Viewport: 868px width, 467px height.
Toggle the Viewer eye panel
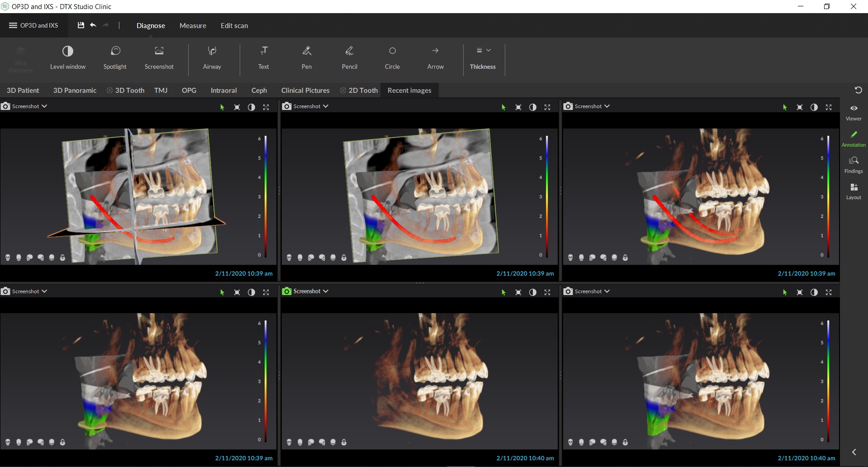[x=854, y=112]
